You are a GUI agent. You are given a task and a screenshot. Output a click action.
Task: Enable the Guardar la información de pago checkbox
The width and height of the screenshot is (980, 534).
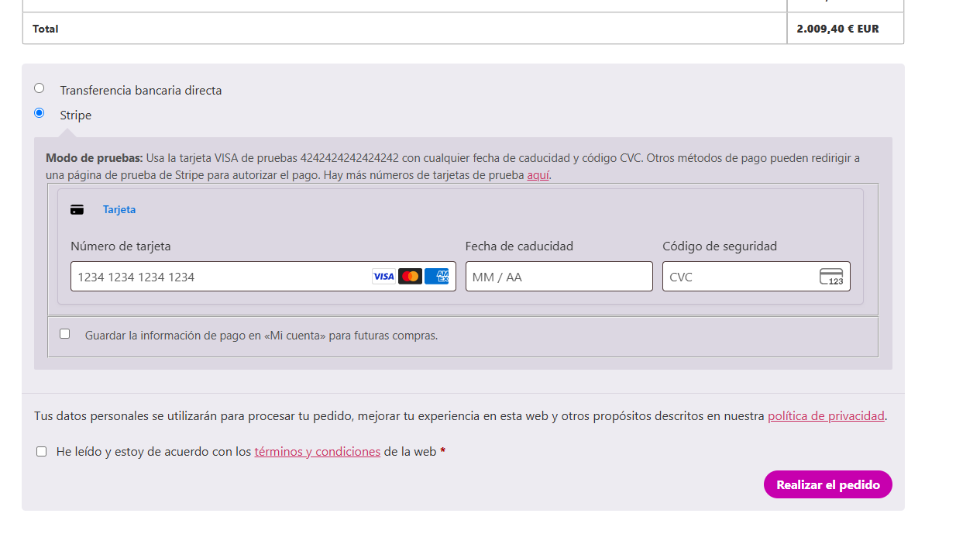pos(65,334)
